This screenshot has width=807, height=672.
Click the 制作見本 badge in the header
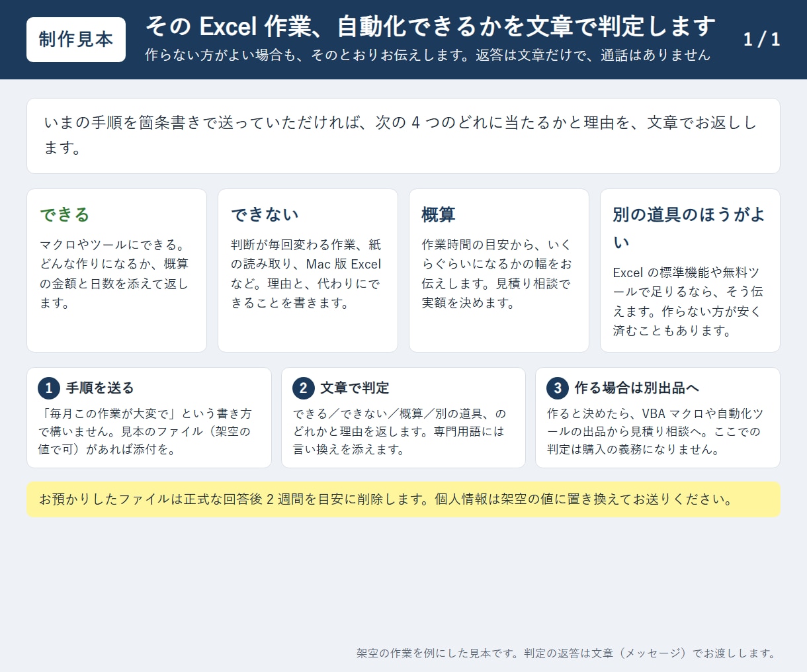[x=76, y=40]
